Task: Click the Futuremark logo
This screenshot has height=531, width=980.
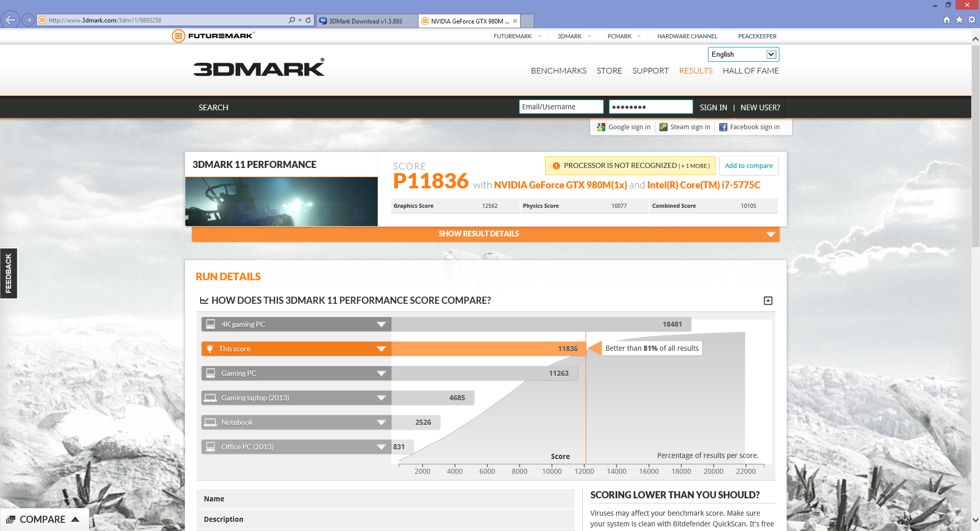Action: 213,36
